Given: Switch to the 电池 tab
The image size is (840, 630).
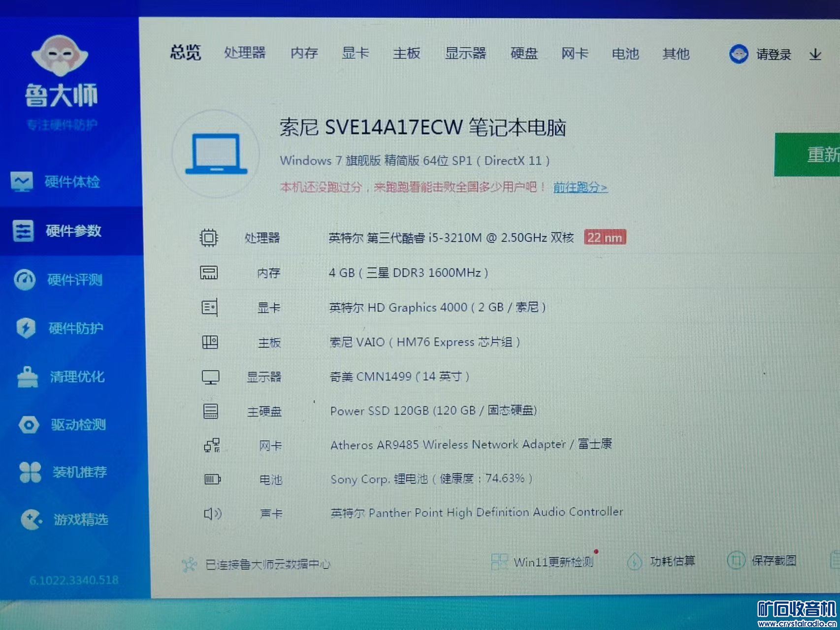Looking at the screenshot, I should tap(625, 54).
